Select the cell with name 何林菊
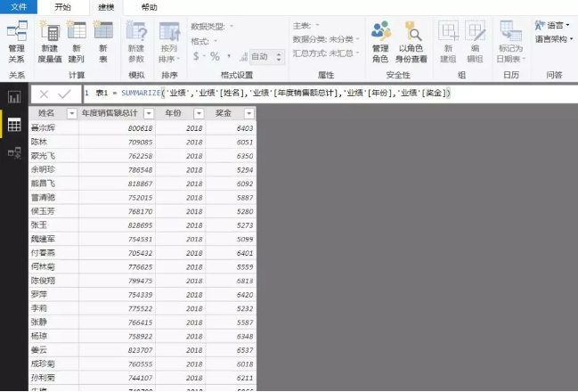The width and height of the screenshot is (578, 392). pos(53,266)
